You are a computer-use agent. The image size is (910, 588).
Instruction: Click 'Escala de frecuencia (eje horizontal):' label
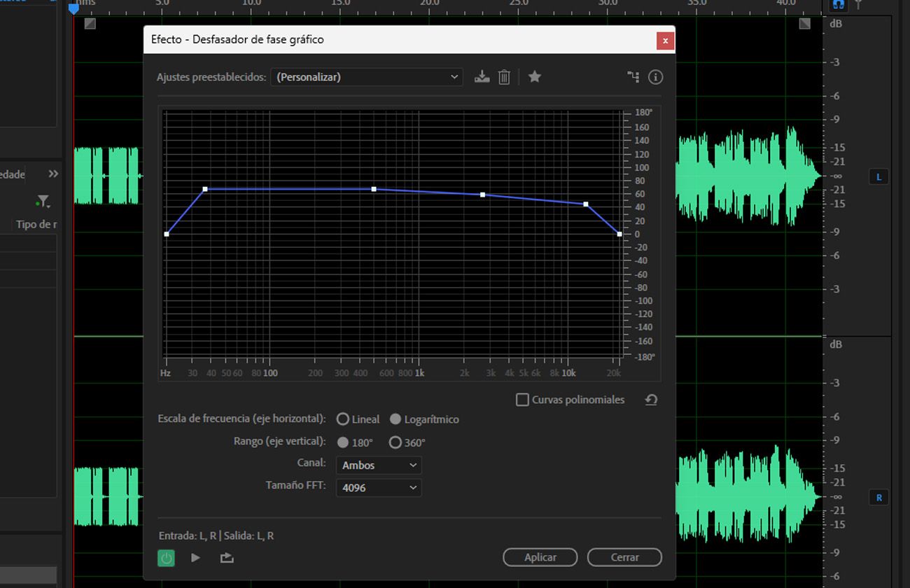[x=242, y=419]
